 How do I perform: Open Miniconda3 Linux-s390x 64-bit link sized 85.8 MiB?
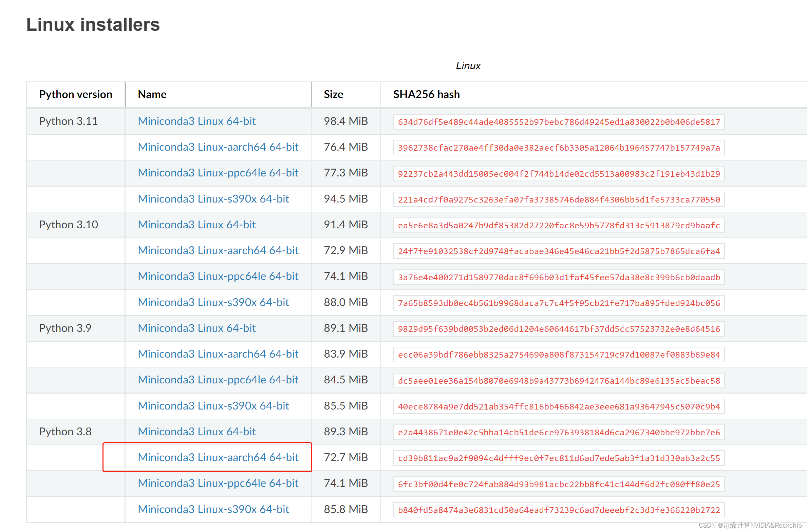pos(213,509)
